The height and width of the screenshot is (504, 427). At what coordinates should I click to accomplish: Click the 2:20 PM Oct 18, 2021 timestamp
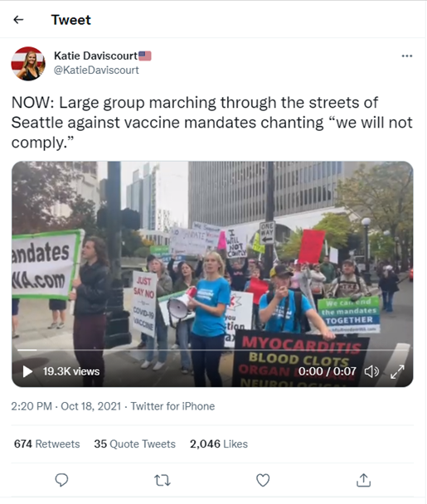[x=66, y=406]
